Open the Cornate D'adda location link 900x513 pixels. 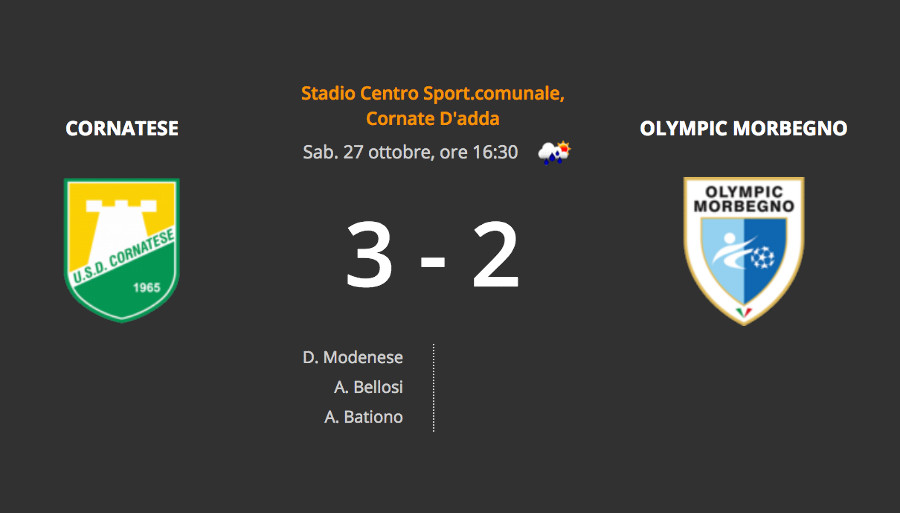pos(433,118)
